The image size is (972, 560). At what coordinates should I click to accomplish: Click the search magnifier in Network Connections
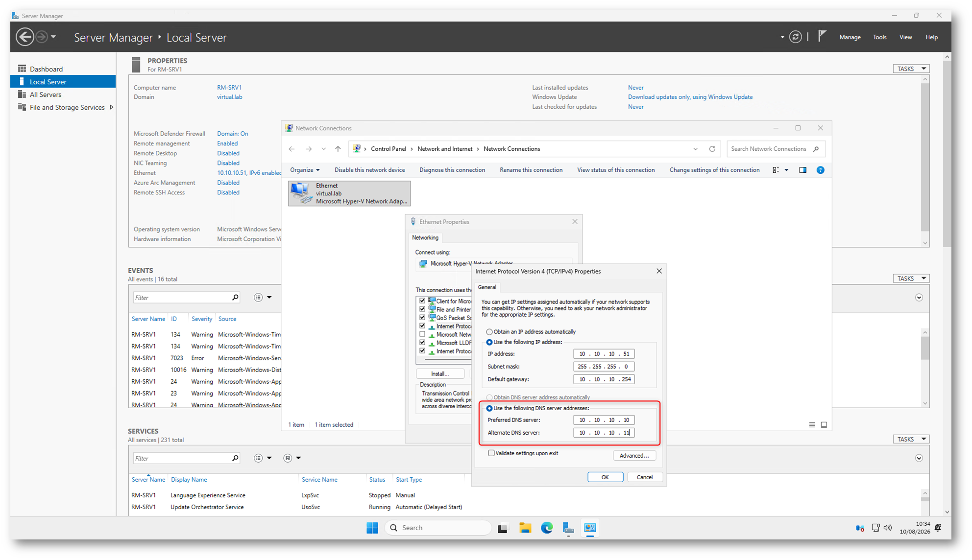click(816, 149)
